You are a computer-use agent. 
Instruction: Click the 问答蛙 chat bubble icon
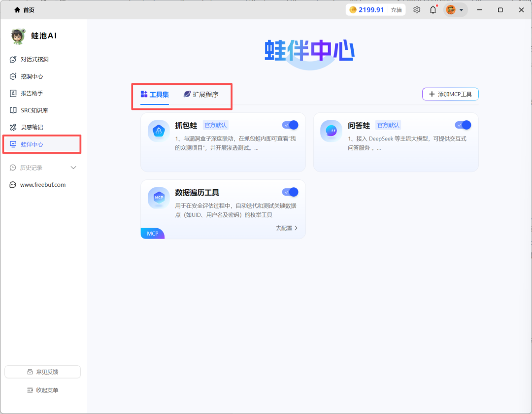click(x=331, y=131)
